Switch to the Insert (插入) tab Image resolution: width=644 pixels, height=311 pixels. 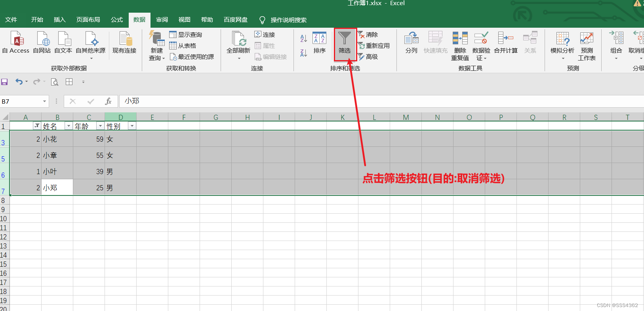tap(59, 20)
